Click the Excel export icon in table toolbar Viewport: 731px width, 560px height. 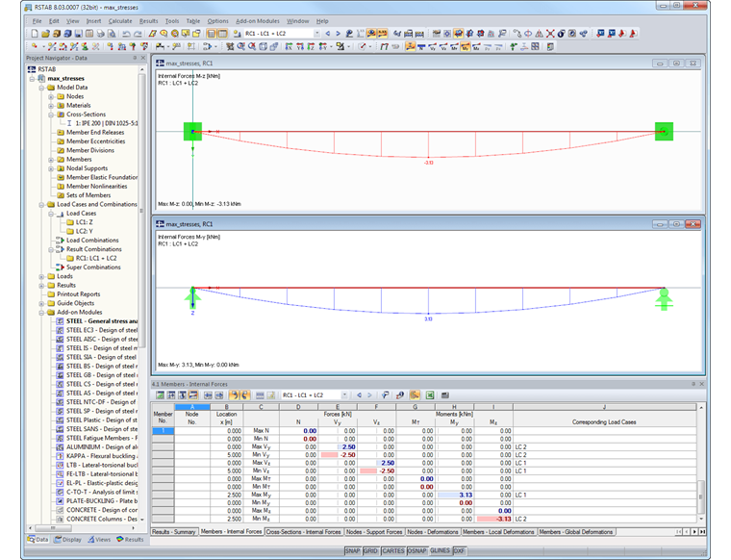[x=429, y=395]
